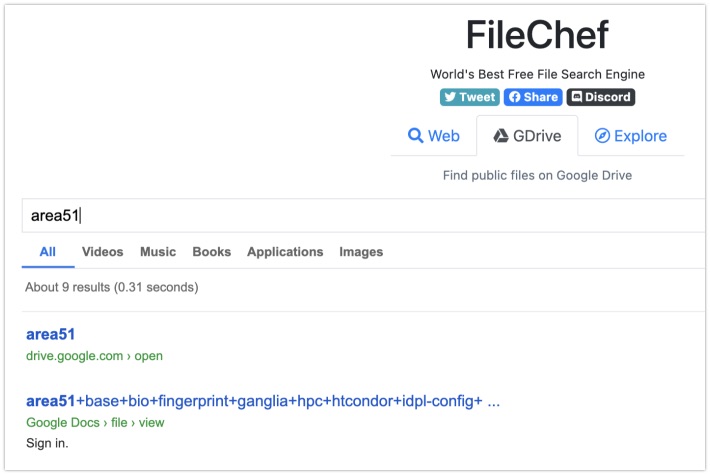The width and height of the screenshot is (710, 475).
Task: Click the Google Drive triangle icon
Action: click(x=501, y=136)
